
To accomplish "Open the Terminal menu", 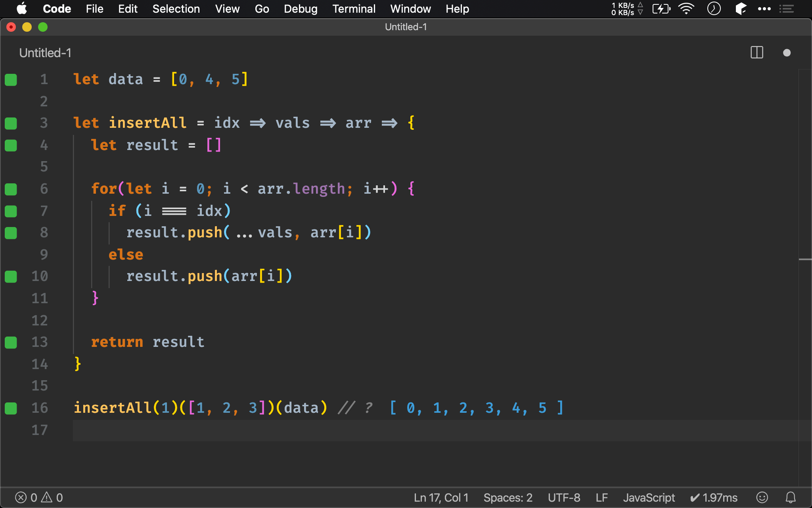I will click(x=354, y=9).
